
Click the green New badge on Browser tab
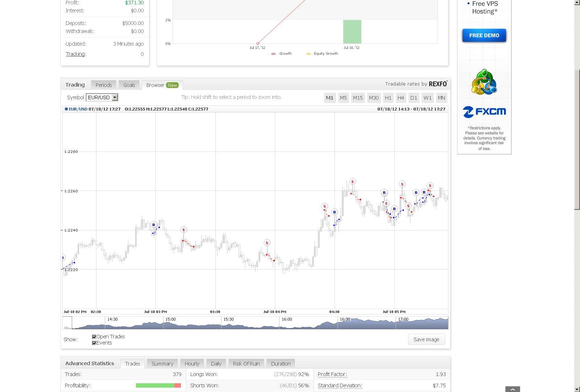pos(172,85)
